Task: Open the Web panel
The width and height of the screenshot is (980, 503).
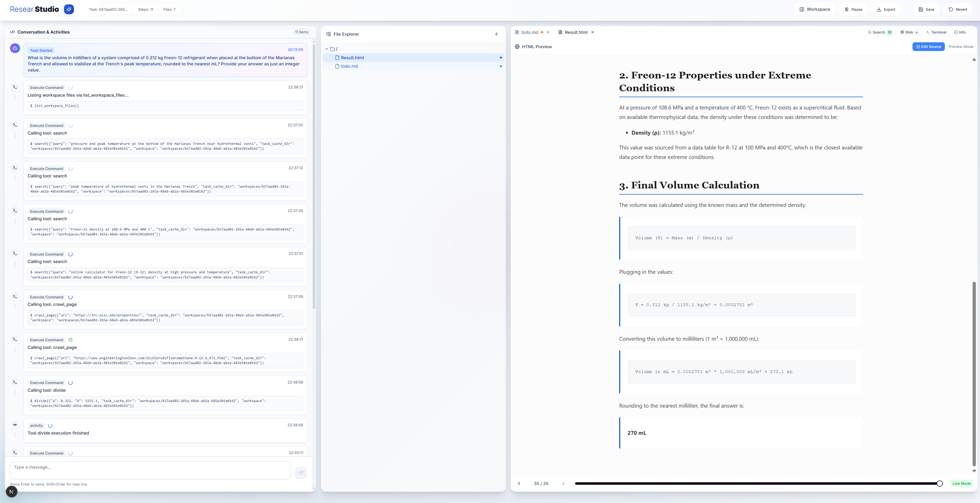Action: 909,32
